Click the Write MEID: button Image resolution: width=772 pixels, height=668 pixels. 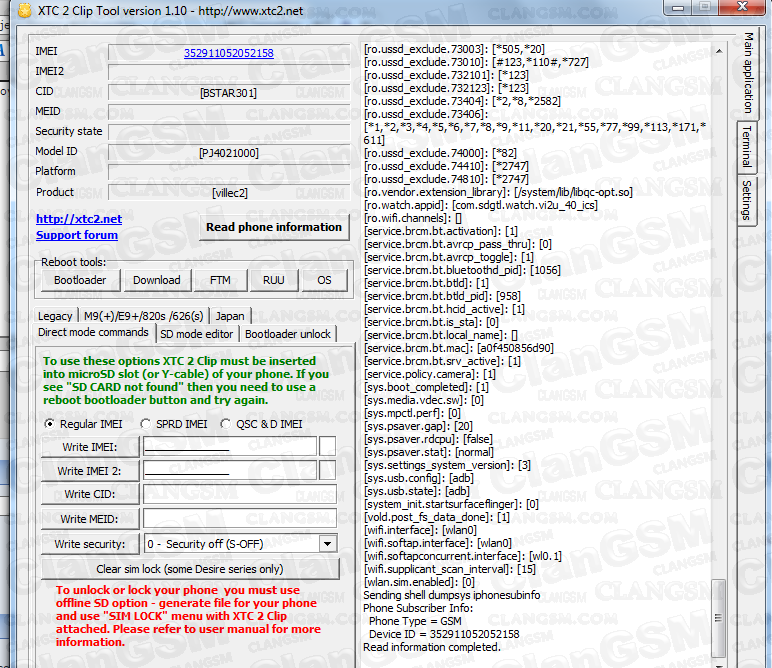tap(90, 519)
